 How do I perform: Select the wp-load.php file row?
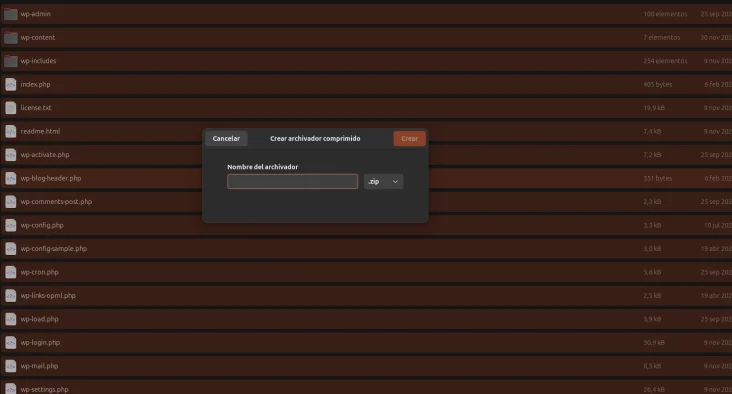click(x=366, y=319)
